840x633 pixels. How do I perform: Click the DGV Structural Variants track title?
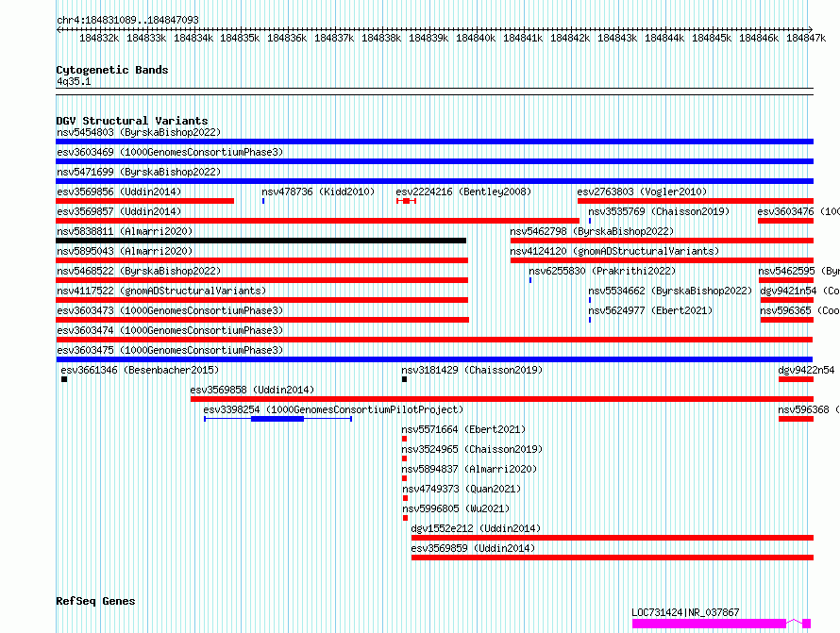(x=132, y=121)
